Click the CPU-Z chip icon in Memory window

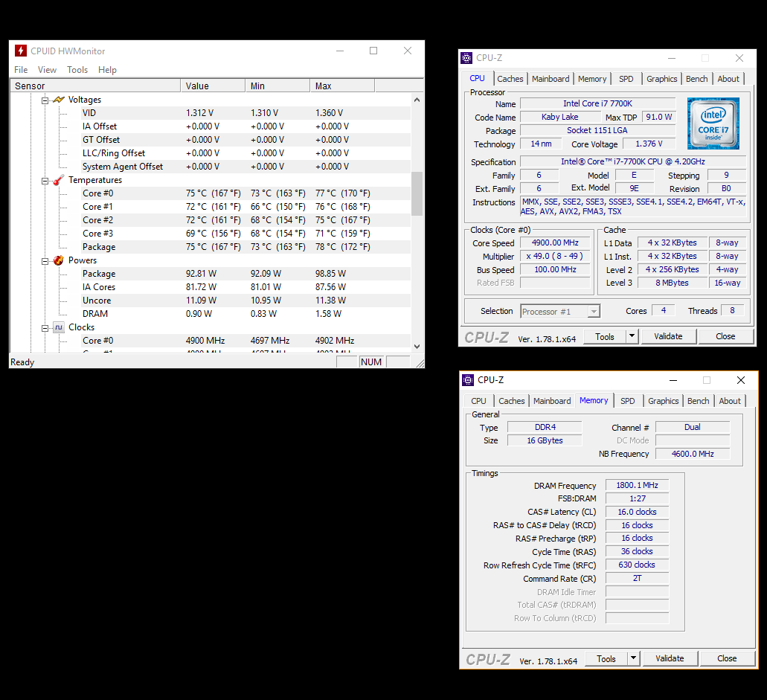[468, 380]
